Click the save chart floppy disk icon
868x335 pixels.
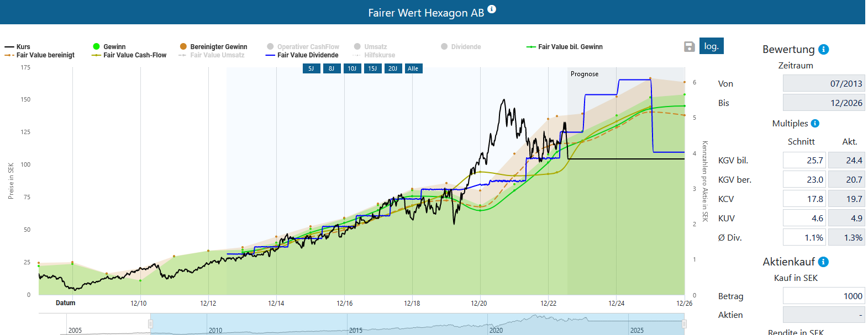689,46
